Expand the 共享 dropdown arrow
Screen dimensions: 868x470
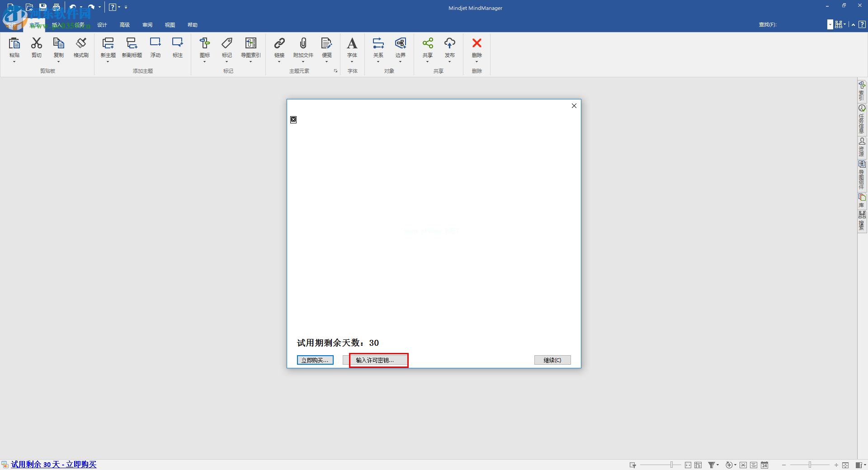(x=428, y=62)
